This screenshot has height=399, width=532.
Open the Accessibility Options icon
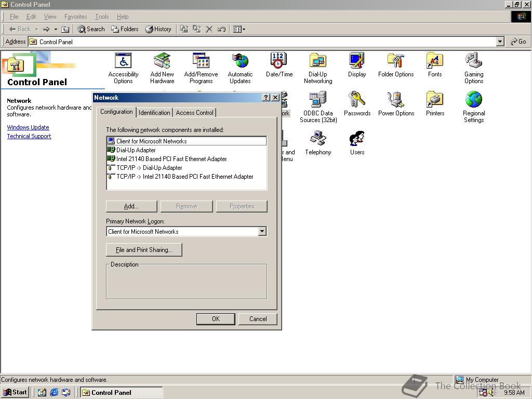123,68
